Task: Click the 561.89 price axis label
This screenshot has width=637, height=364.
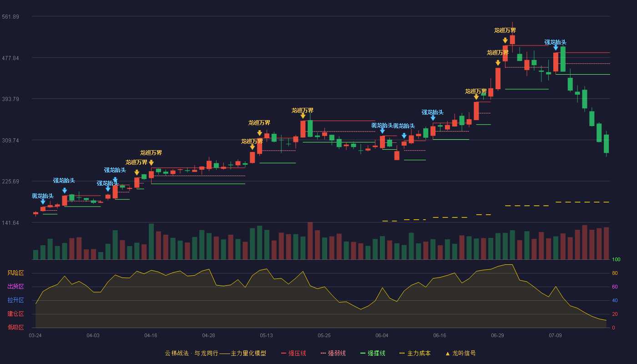Action: pyautogui.click(x=10, y=17)
